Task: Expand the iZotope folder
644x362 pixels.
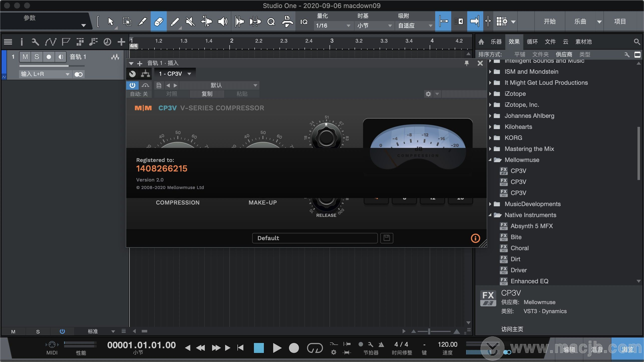Action: [490, 94]
